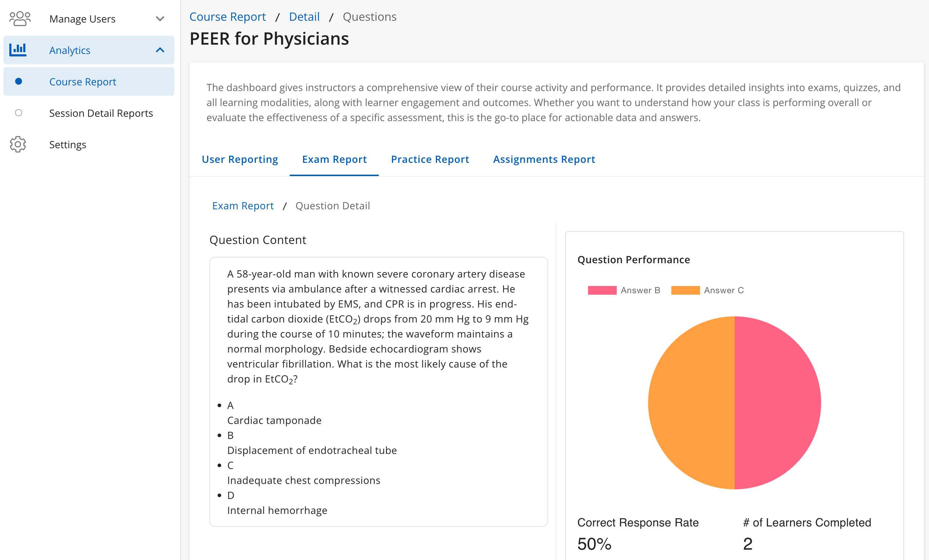Open the Course Report breadcrumb link
929x560 pixels.
coord(228,16)
